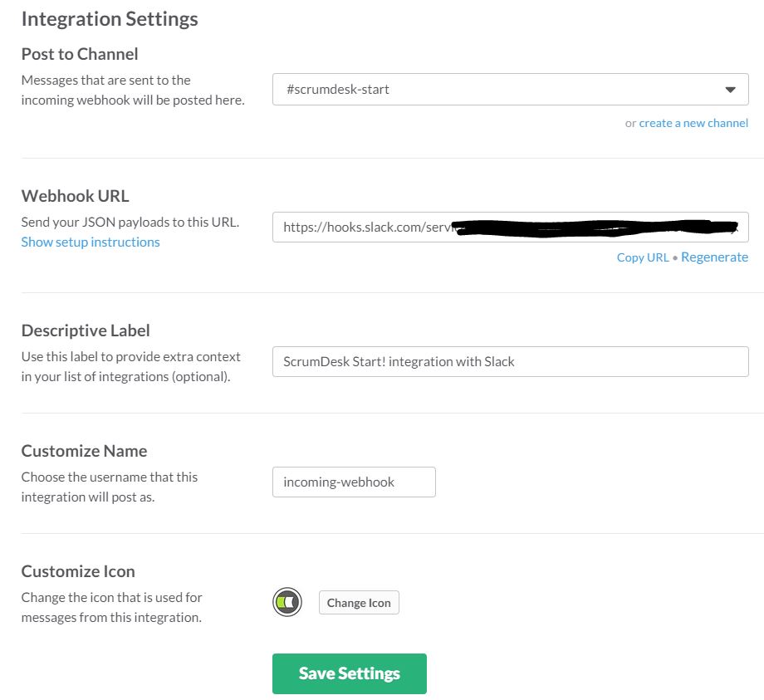Click text 'Choose the username that this'
Image resolution: width=764 pixels, height=700 pixels.
pyautogui.click(x=109, y=477)
